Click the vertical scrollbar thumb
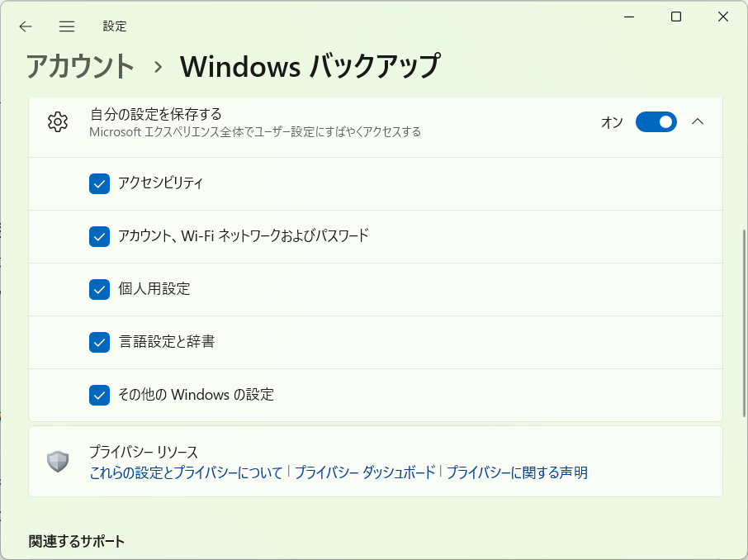 (744, 323)
